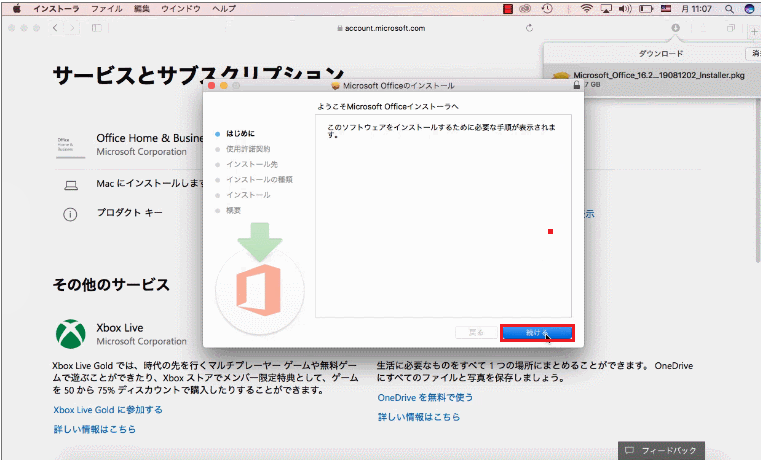Click the Office logo in installer
Image resolution: width=761 pixels, height=460 pixels.
pyautogui.click(x=259, y=290)
